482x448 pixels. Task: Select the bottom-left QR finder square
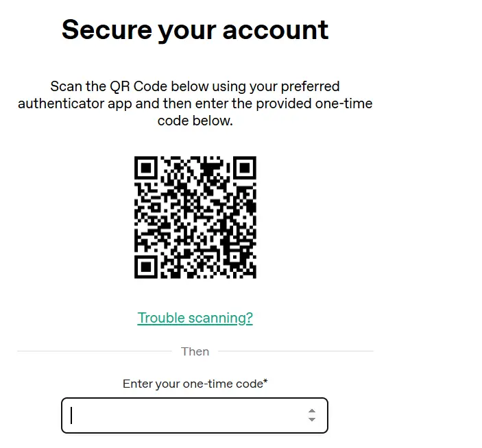tap(146, 267)
